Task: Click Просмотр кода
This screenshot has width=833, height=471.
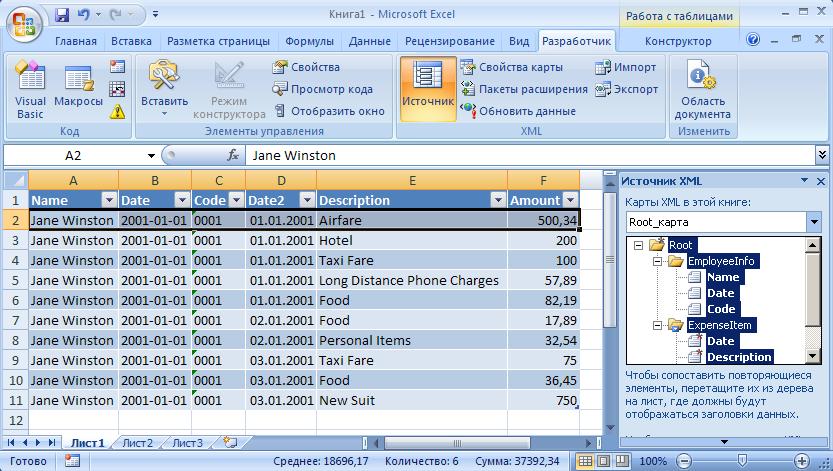Action: pyautogui.click(x=322, y=89)
